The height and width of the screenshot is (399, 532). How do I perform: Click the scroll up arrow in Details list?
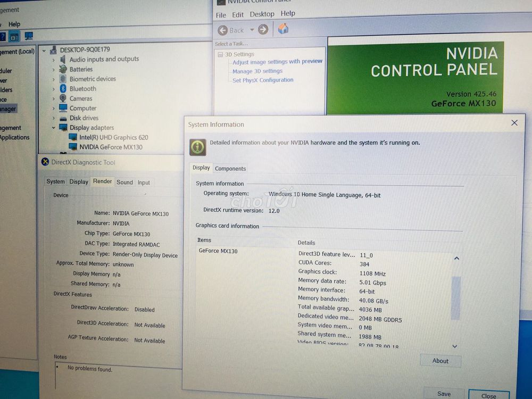pyautogui.click(x=456, y=259)
